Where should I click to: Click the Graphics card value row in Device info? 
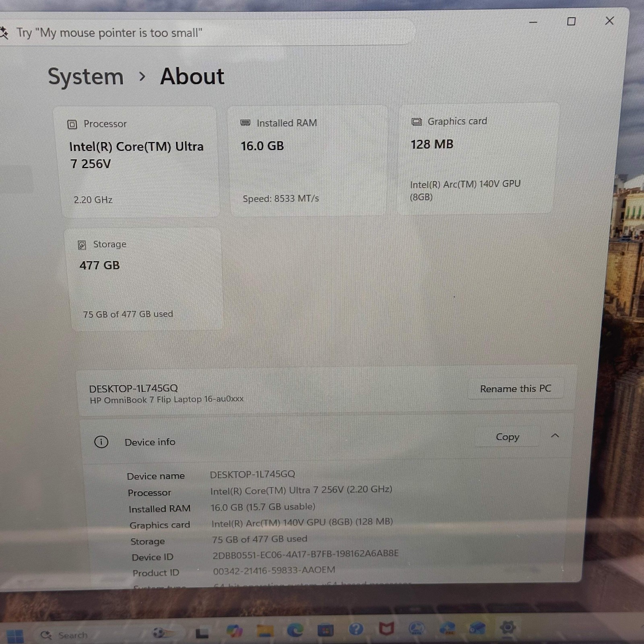click(x=302, y=522)
